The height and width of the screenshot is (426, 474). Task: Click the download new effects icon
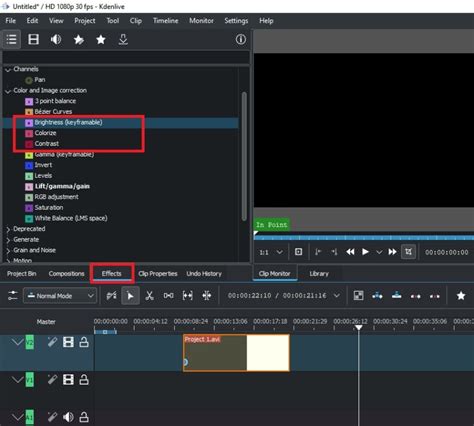[x=123, y=40]
